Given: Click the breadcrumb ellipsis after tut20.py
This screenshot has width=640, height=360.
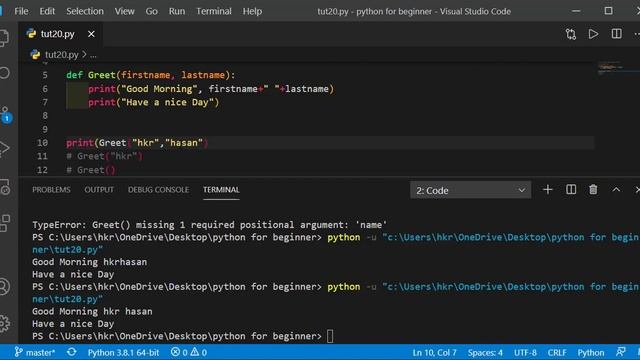Looking at the screenshot, I should pos(93,55).
